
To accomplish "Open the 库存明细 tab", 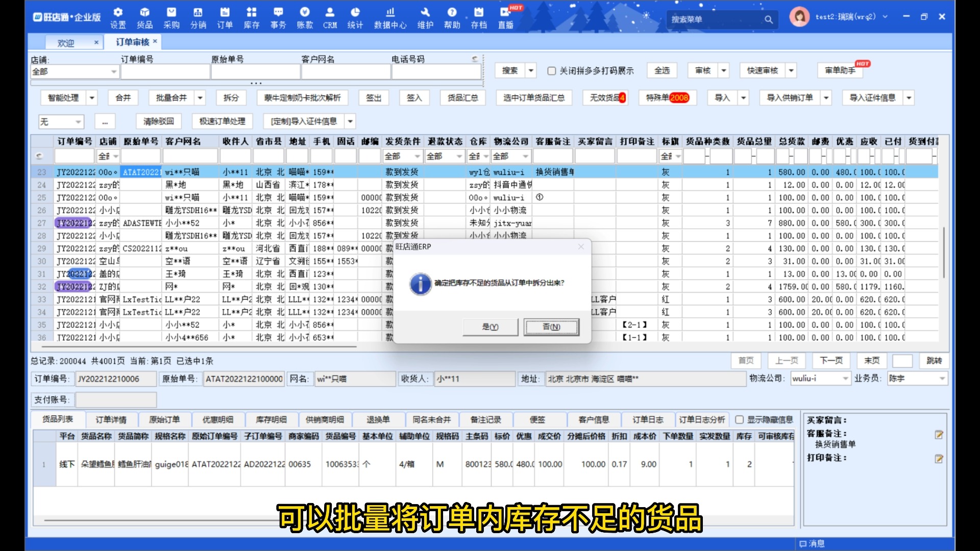I will pos(272,419).
